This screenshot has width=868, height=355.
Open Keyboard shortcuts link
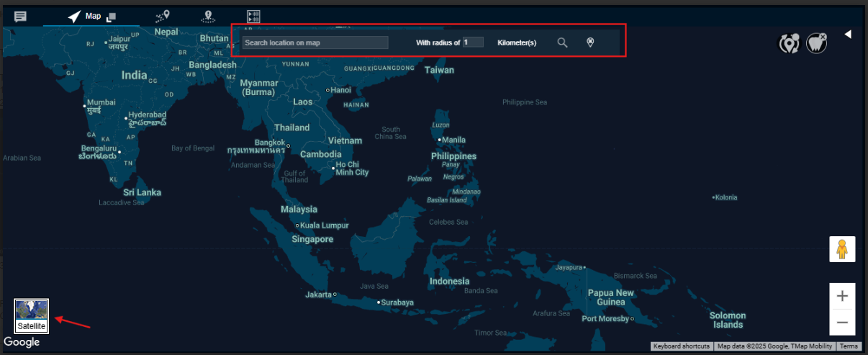(682, 346)
